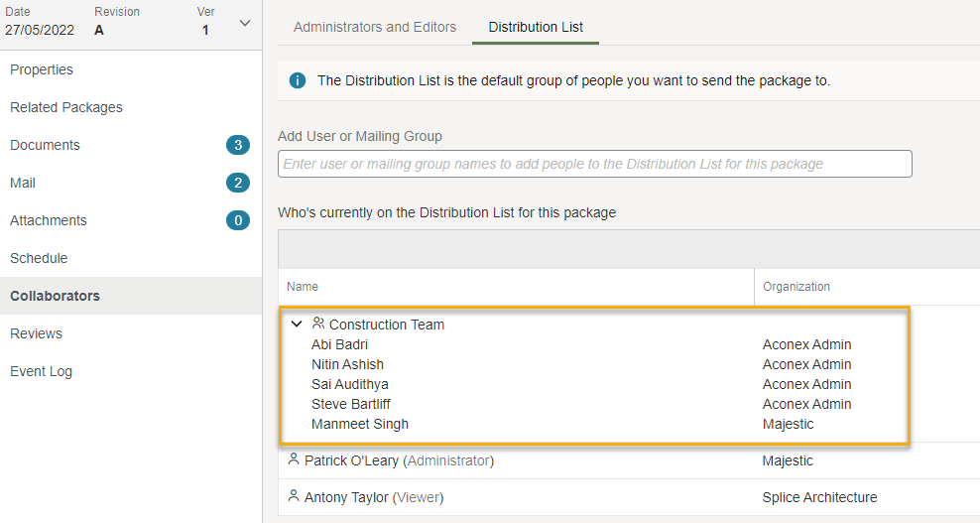Click the user icon next to Patrick O'Leary
This screenshot has height=523, width=980.
pyautogui.click(x=294, y=459)
